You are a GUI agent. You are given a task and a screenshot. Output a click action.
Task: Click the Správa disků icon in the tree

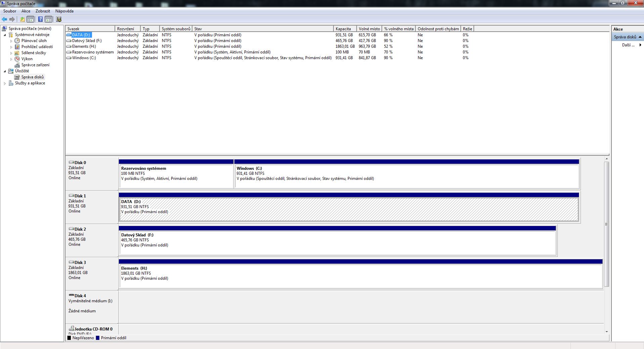(x=17, y=77)
